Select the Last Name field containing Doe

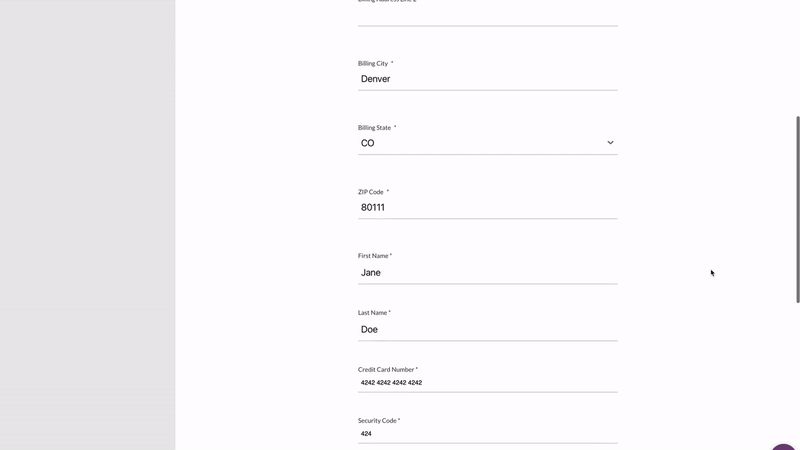click(x=487, y=329)
